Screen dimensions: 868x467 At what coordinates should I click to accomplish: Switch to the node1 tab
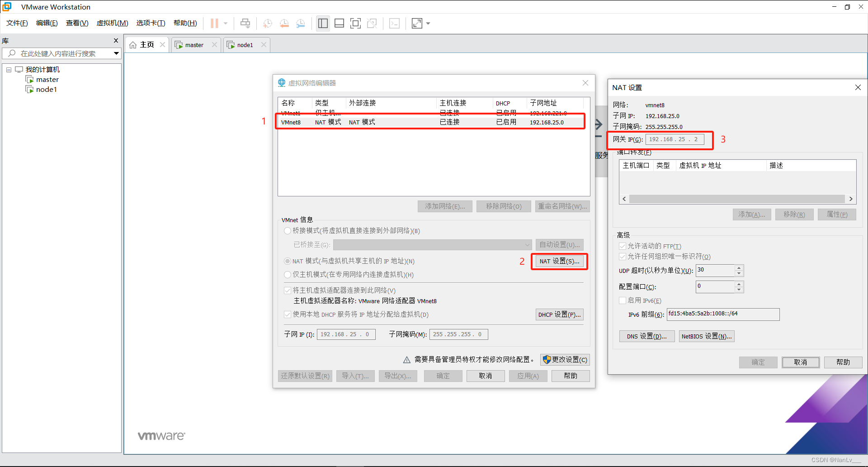(x=246, y=45)
